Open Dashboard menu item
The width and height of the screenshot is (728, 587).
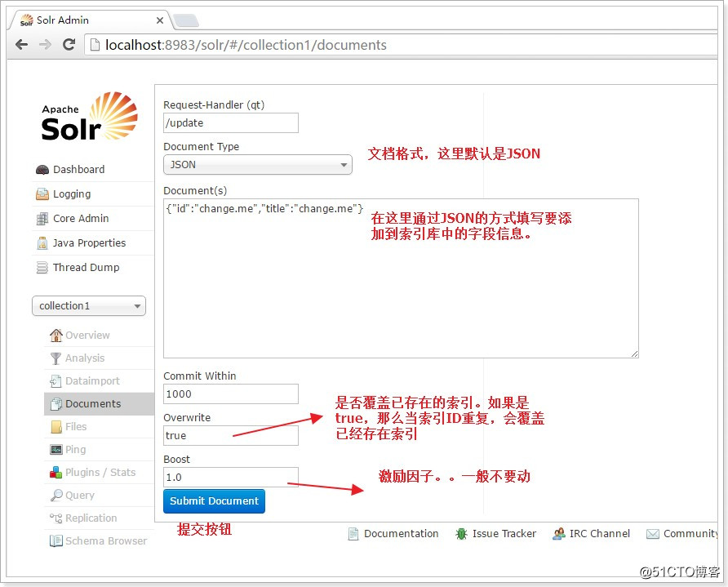pos(78,170)
